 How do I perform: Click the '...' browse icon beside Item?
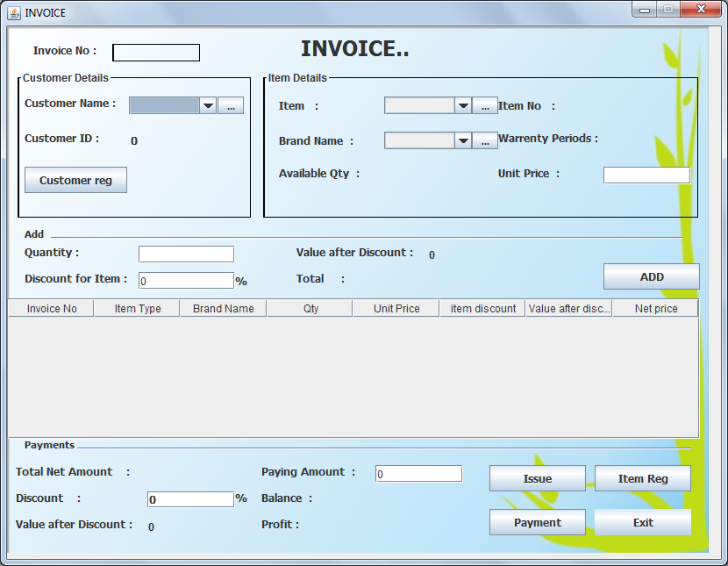[x=485, y=104]
